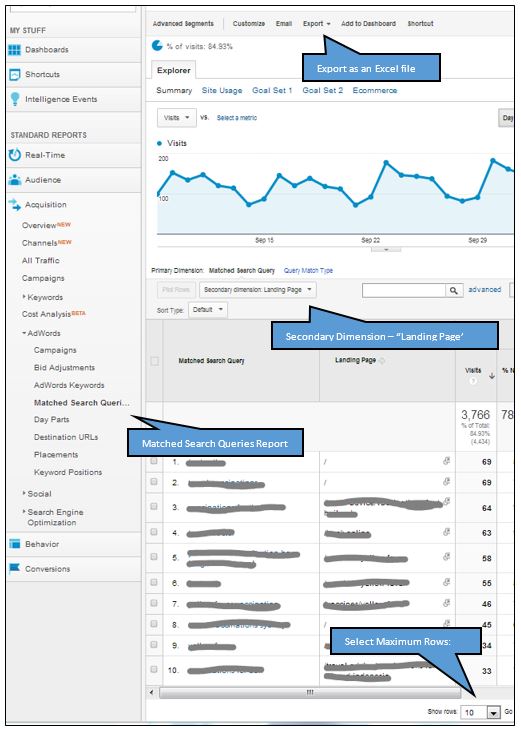
Task: Open the Secondary dimension Landing Page dropdown
Action: [258, 290]
